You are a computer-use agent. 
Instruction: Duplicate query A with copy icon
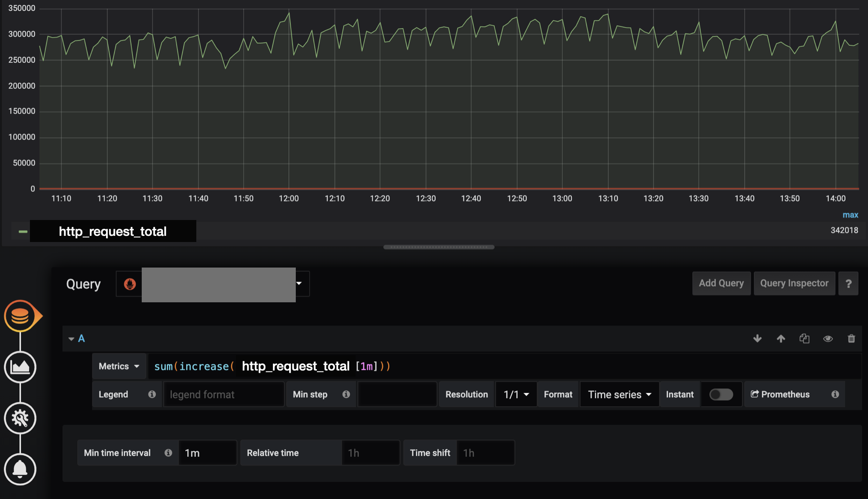[804, 338]
